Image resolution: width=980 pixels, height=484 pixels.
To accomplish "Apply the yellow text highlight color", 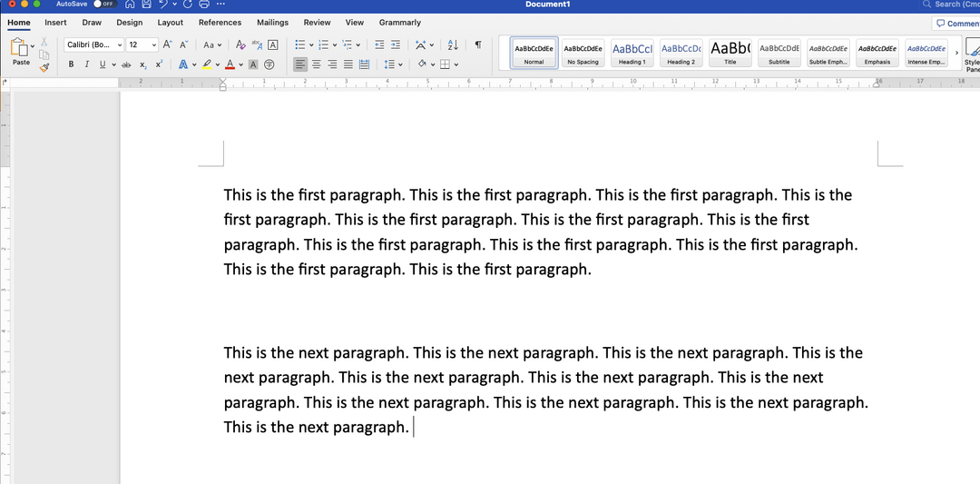I will [207, 64].
